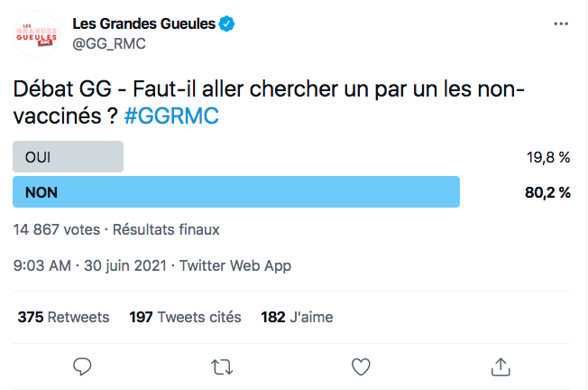
Task: Click the reply speech bubble icon
Action: pos(82,367)
